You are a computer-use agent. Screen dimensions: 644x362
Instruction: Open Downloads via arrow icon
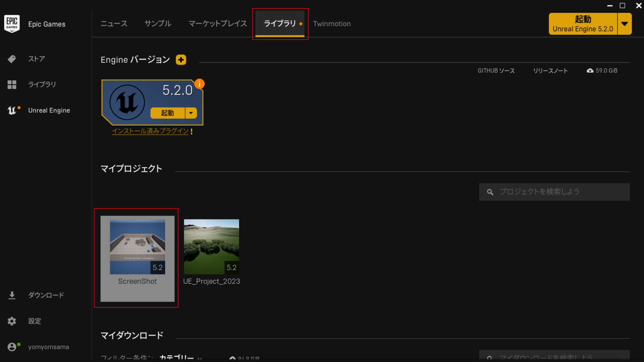click(x=12, y=295)
